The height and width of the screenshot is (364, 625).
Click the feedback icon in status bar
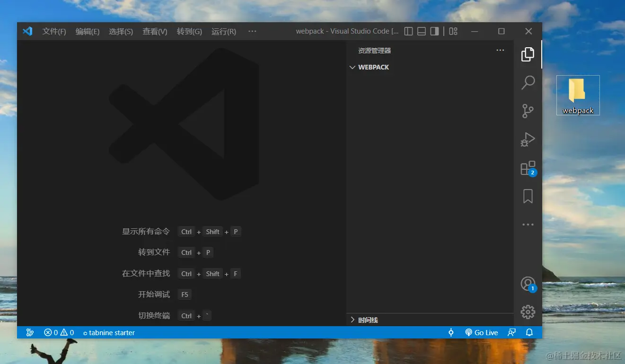coord(511,332)
